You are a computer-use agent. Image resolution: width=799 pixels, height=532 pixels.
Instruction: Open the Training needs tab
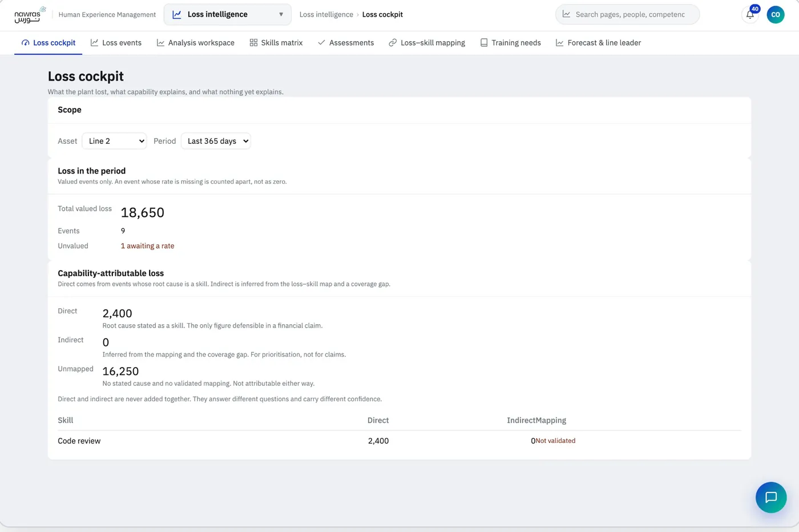(x=511, y=43)
